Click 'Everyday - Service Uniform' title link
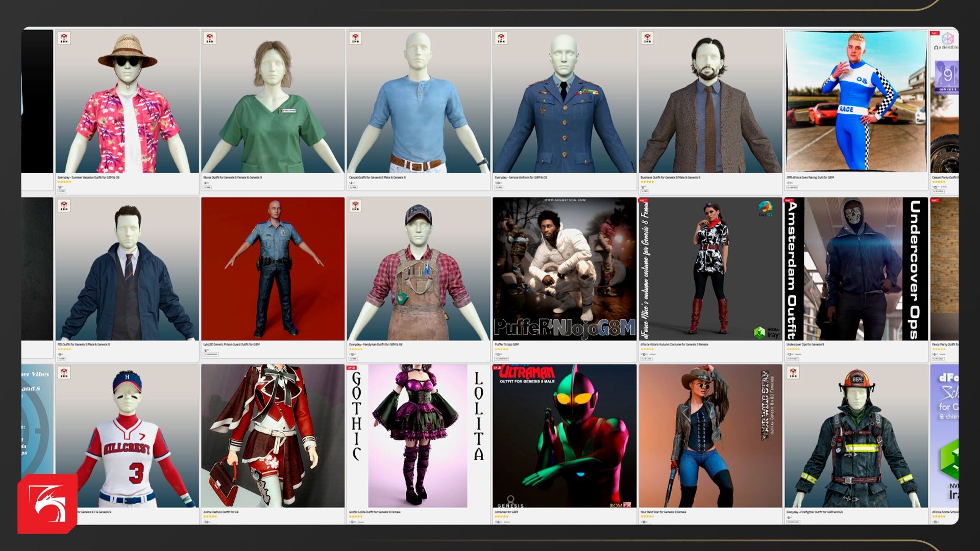The height and width of the screenshot is (551, 980). [521, 177]
